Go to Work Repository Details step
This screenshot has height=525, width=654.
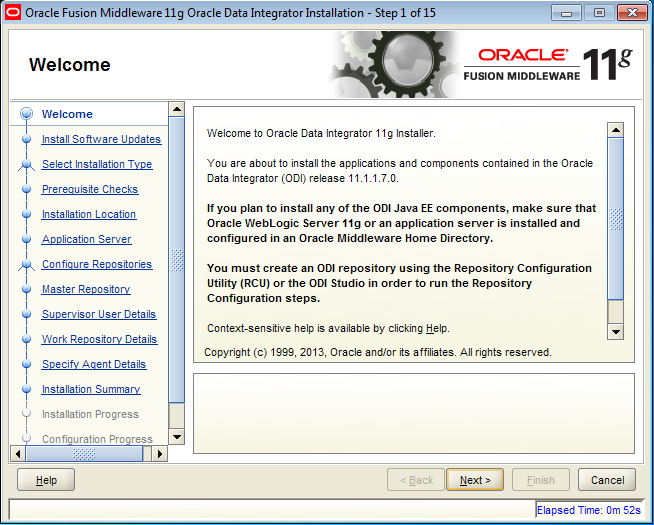click(99, 339)
